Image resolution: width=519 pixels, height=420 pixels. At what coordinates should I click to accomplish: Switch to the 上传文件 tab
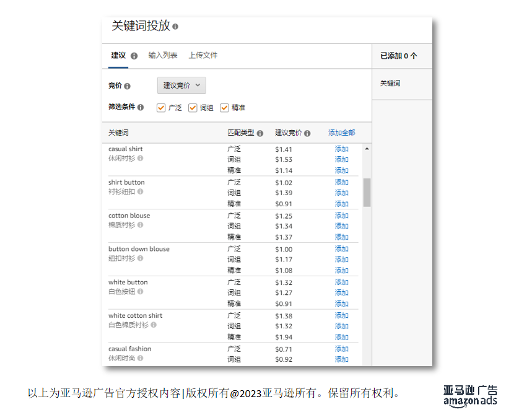click(203, 55)
